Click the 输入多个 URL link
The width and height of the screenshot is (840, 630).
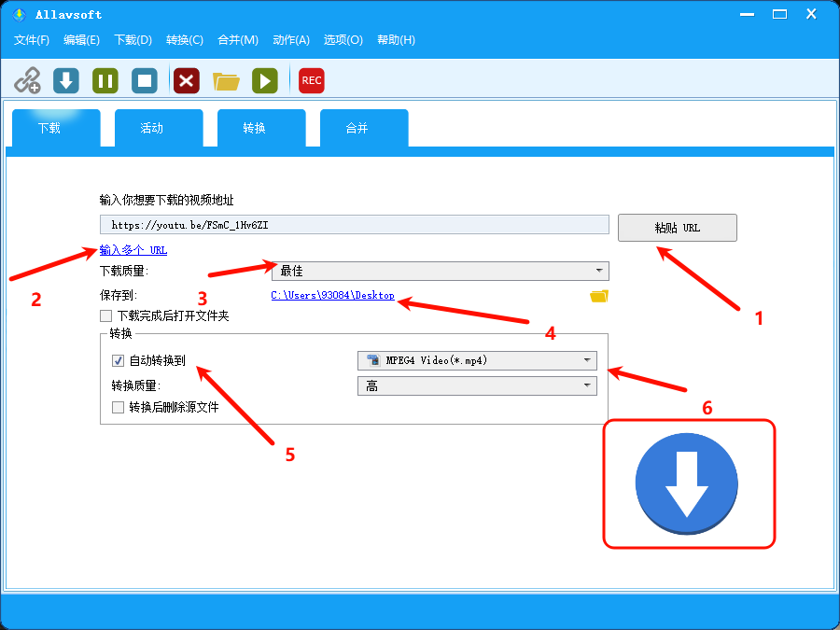[133, 250]
